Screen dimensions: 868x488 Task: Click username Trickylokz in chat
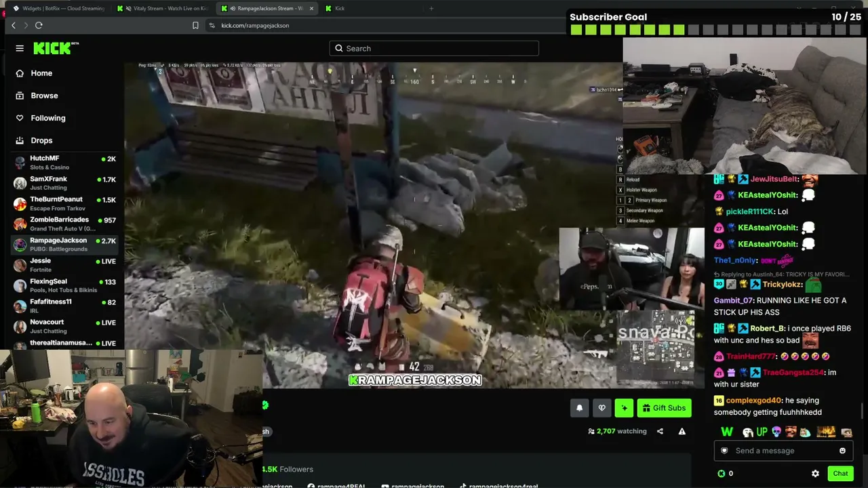click(782, 285)
